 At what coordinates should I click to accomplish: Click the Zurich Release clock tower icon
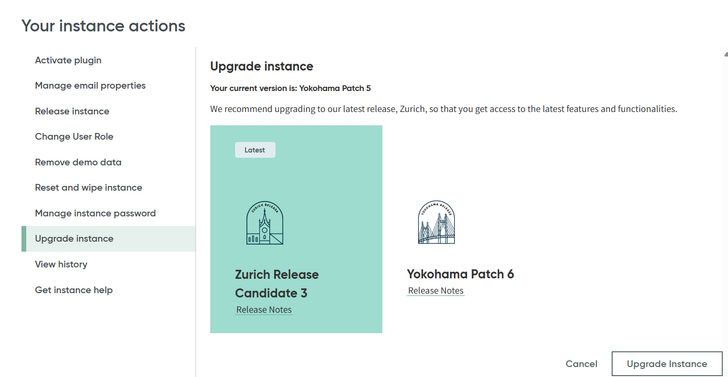point(264,223)
